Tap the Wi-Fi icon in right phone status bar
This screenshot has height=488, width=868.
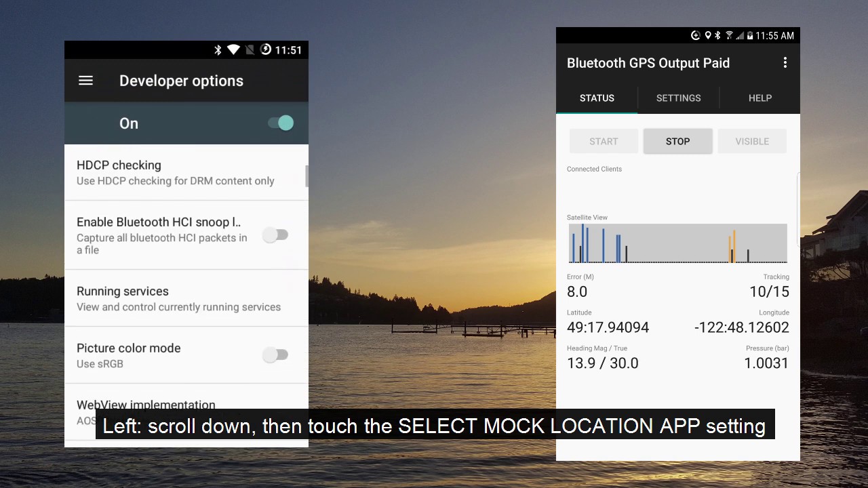pos(730,35)
